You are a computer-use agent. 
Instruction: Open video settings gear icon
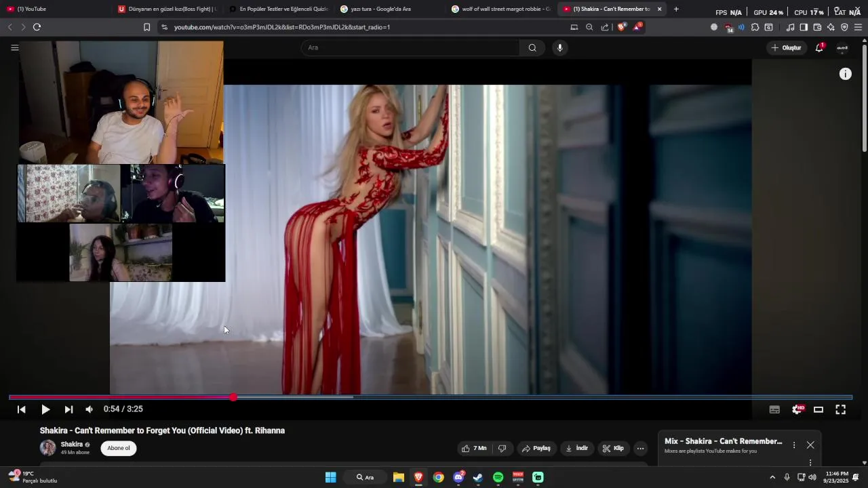click(797, 409)
